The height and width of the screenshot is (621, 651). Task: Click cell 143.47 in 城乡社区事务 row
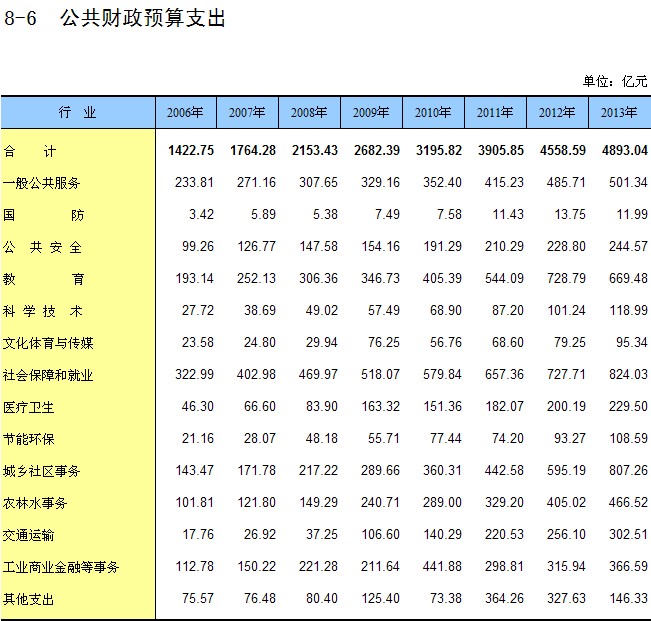194,470
